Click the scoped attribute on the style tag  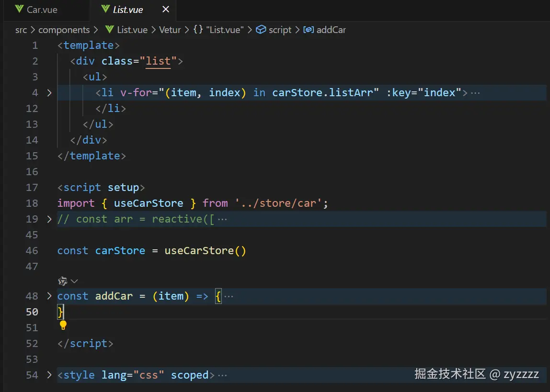coord(189,375)
